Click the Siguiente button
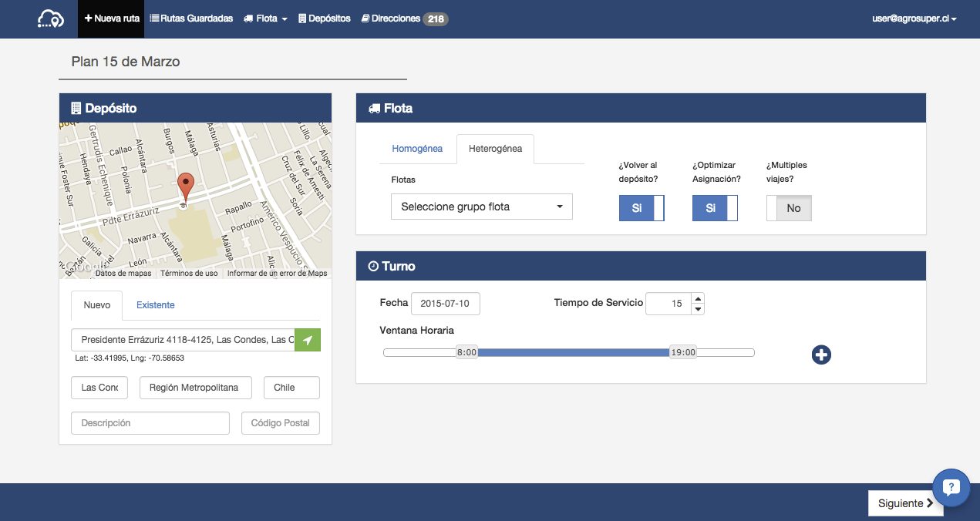Screen dimensions: 980x521 pyautogui.click(x=905, y=503)
